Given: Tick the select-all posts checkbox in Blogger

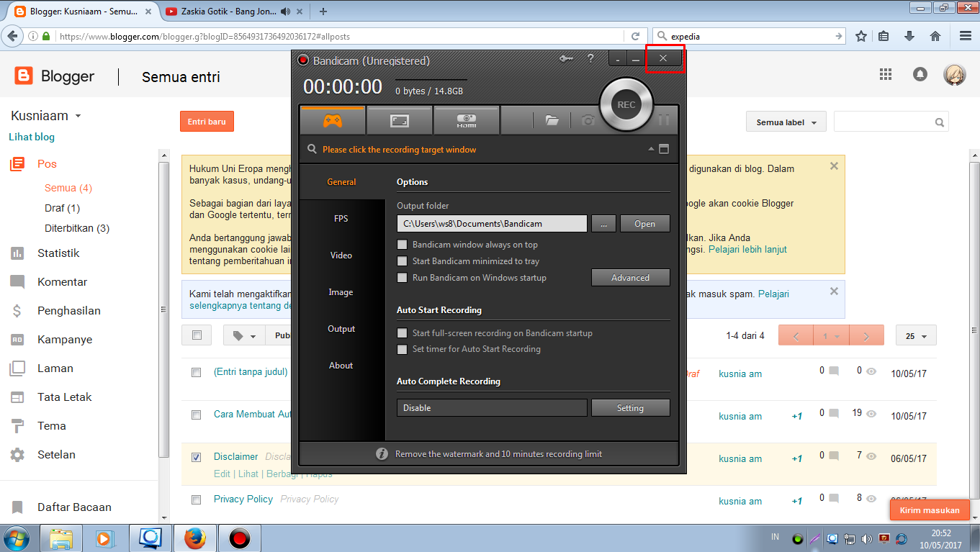Looking at the screenshot, I should (197, 335).
